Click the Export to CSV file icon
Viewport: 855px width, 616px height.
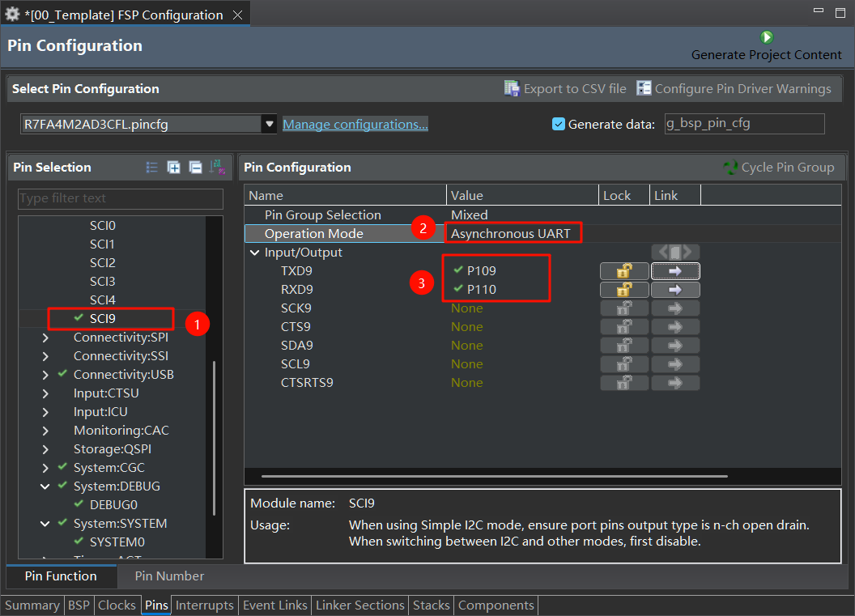pyautogui.click(x=512, y=88)
